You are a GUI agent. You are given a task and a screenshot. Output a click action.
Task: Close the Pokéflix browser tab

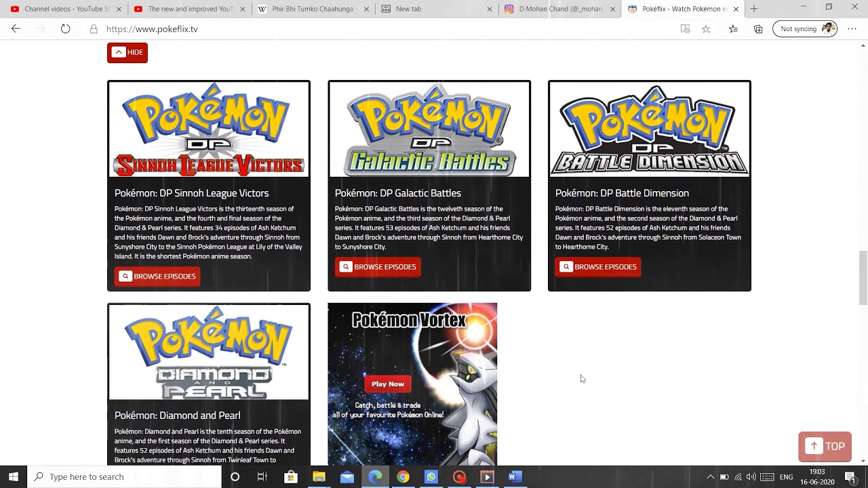click(x=736, y=9)
